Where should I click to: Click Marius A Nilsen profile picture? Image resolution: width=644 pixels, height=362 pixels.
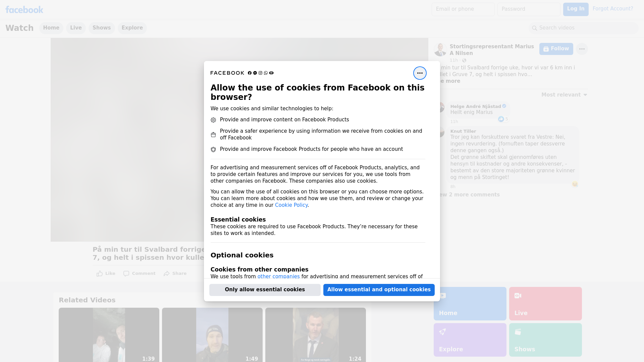pyautogui.click(x=440, y=50)
